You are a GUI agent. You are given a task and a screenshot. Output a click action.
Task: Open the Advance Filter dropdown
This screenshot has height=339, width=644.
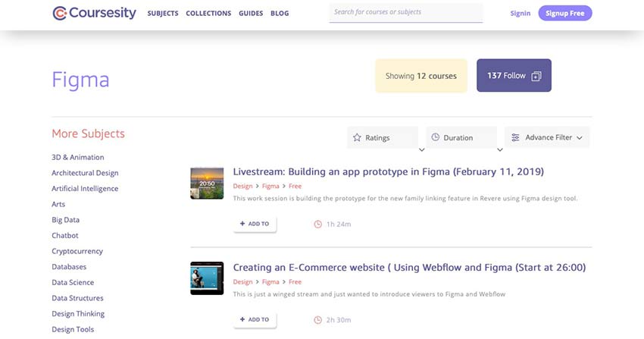click(x=547, y=137)
